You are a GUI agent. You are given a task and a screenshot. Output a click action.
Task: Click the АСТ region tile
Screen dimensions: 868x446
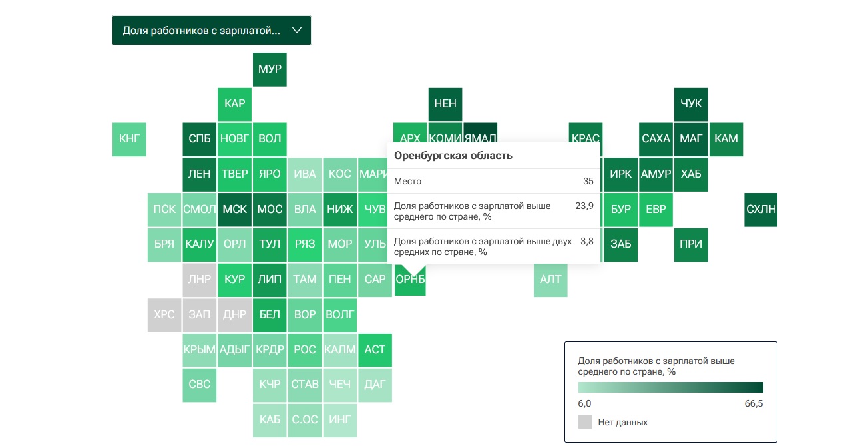[375, 349]
